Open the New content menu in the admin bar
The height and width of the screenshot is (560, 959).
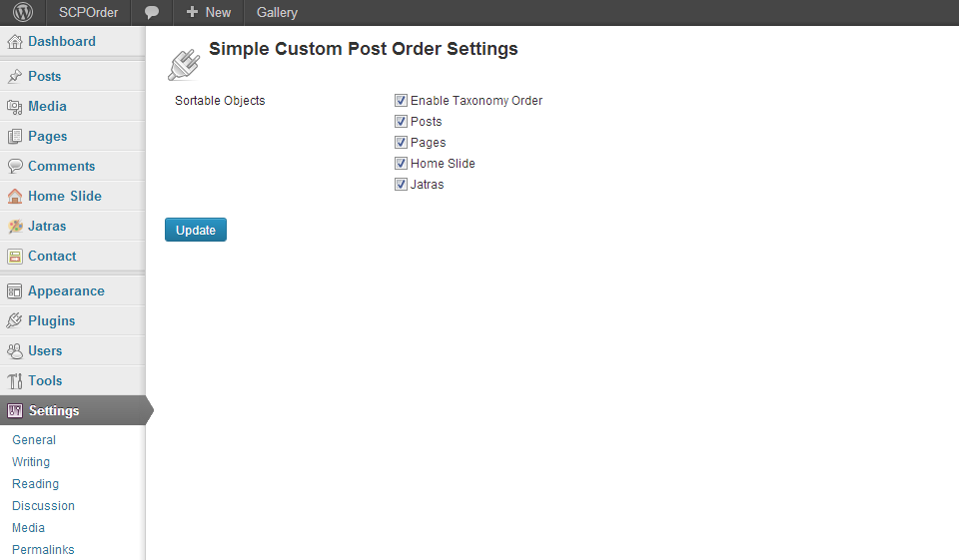(x=208, y=13)
